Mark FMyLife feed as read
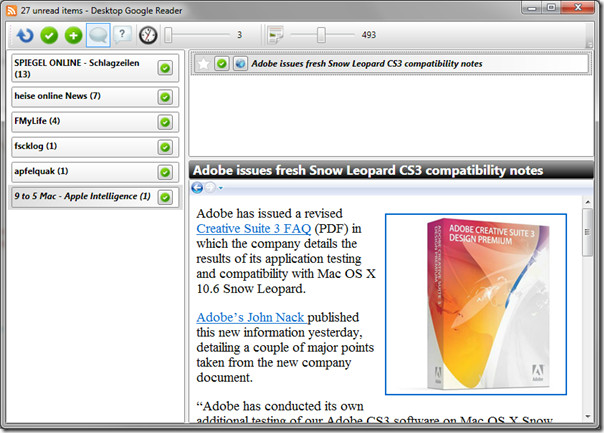604x433 pixels. click(165, 122)
